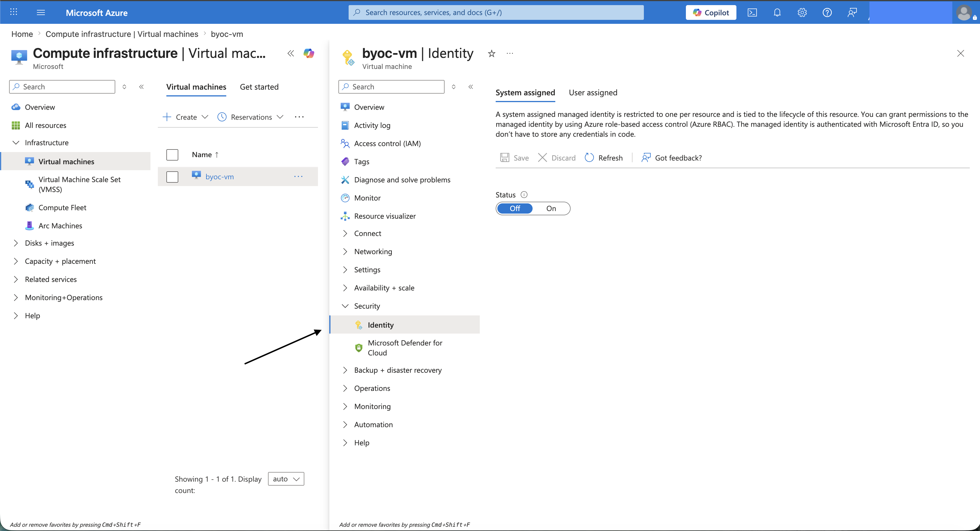Image resolution: width=980 pixels, height=531 pixels.
Task: Switch to the User assigned tab
Action: pyautogui.click(x=593, y=93)
